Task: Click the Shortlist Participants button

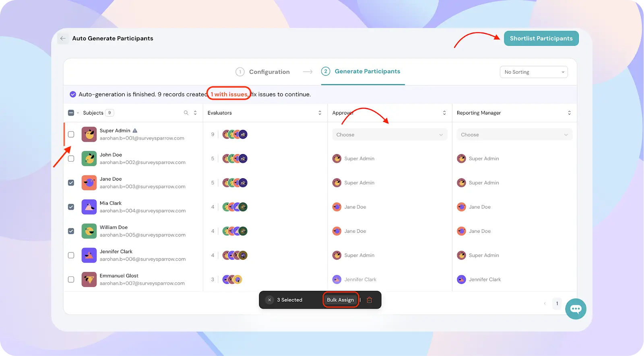Action: click(541, 39)
